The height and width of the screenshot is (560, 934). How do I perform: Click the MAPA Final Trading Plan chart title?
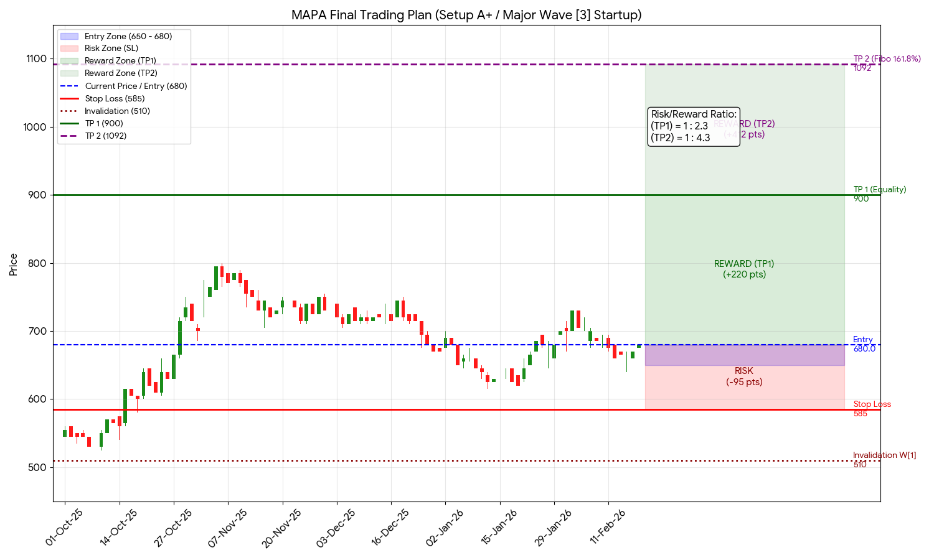point(466,15)
